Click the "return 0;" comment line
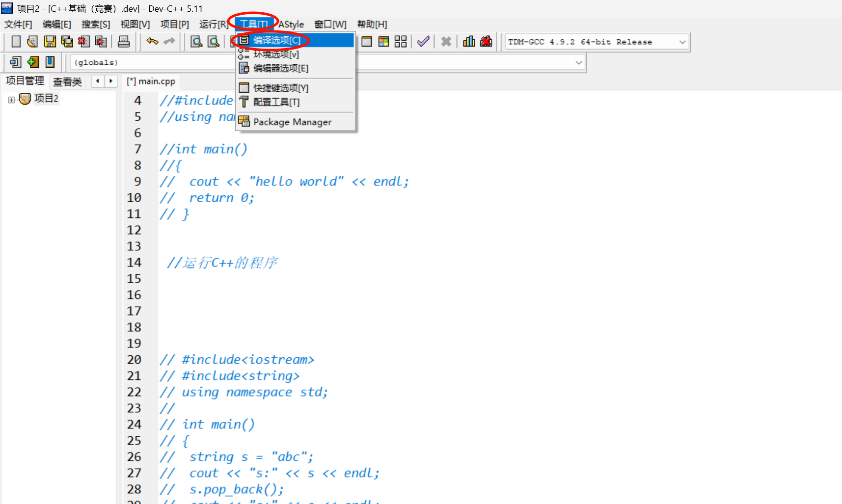The width and height of the screenshot is (842, 504). tap(207, 198)
